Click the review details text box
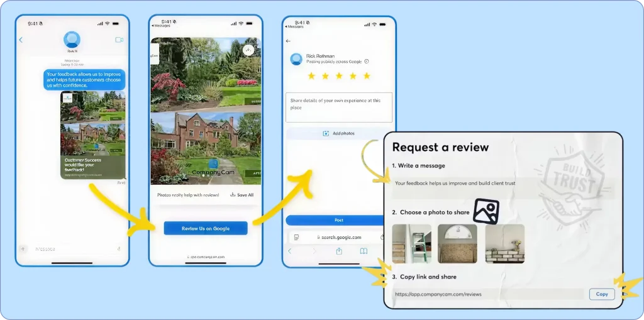 (x=339, y=107)
